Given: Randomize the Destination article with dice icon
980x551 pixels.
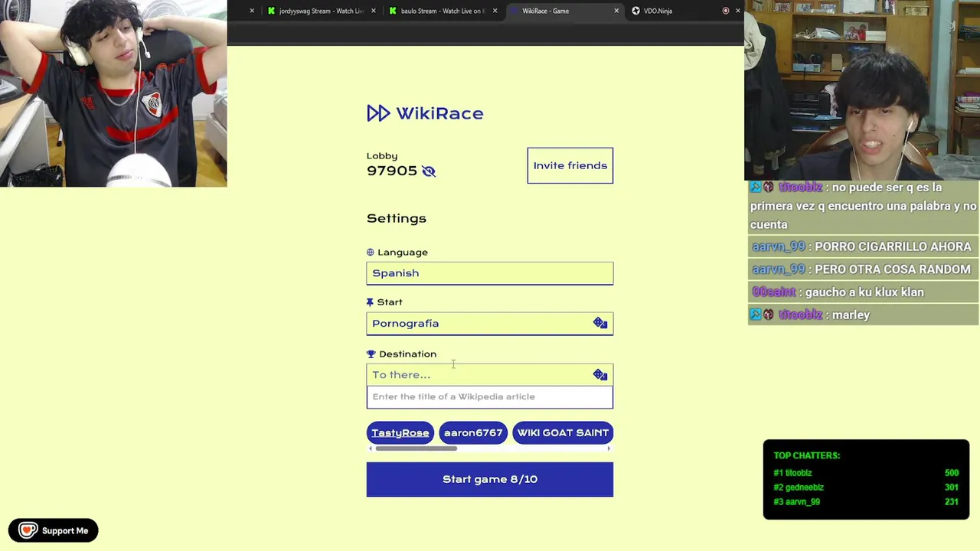Looking at the screenshot, I should click(600, 374).
